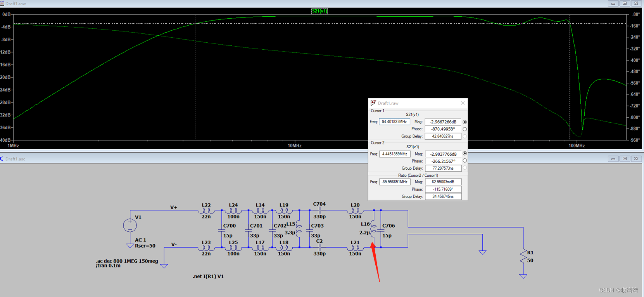Click the Cursor 2 Phase value field
This screenshot has height=297, width=644.
click(443, 161)
